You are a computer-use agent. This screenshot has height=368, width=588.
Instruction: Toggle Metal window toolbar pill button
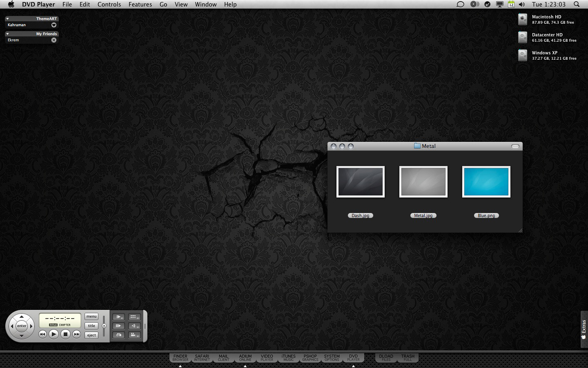515,146
